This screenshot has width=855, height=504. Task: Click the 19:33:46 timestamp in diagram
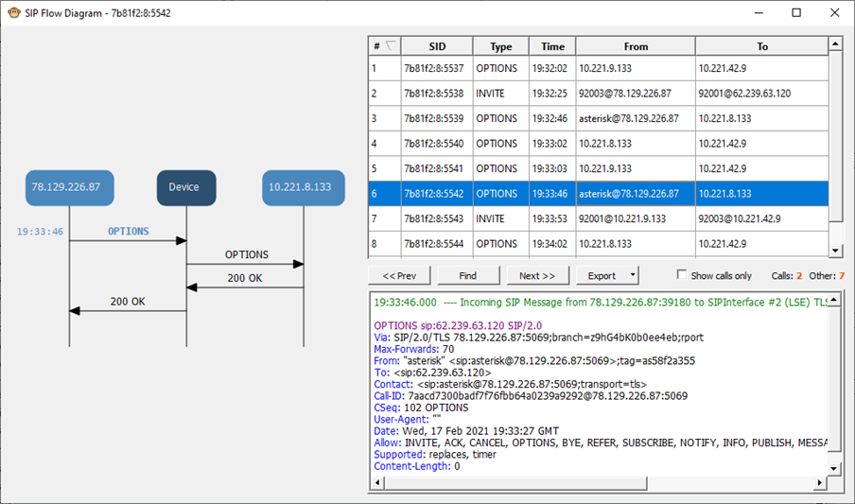[40, 232]
